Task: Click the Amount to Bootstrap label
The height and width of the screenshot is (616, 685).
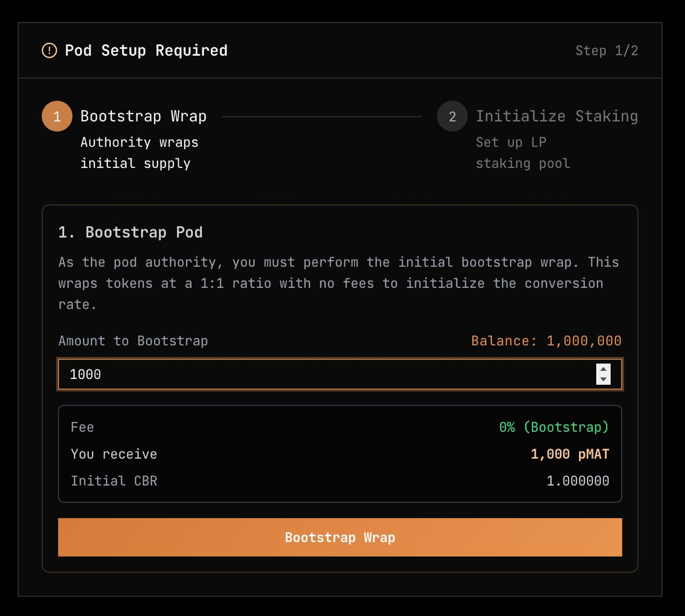Action: (133, 341)
